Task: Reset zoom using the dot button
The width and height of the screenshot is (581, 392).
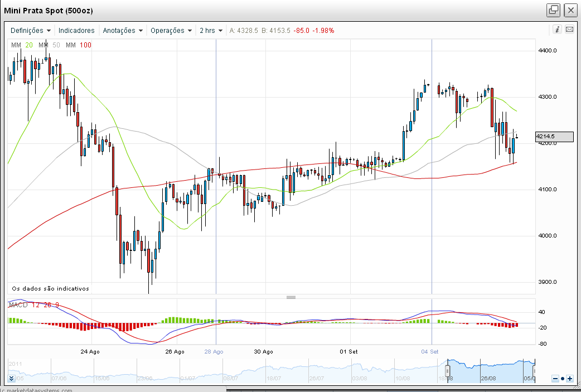Action: click(x=563, y=379)
